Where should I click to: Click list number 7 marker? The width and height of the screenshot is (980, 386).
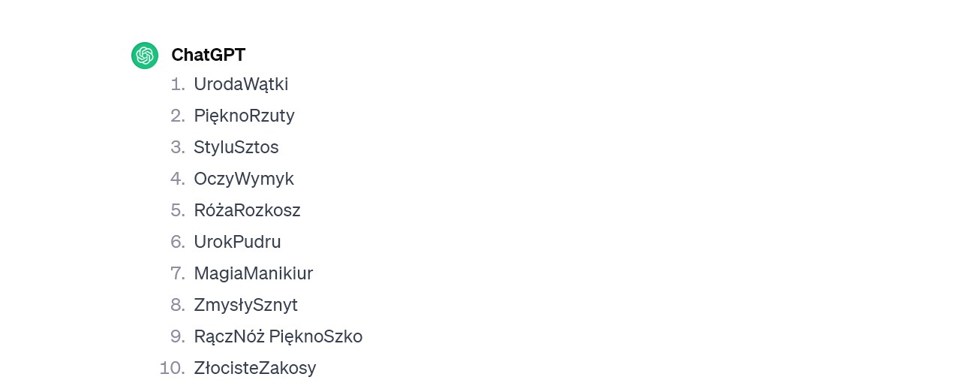pos(178,273)
